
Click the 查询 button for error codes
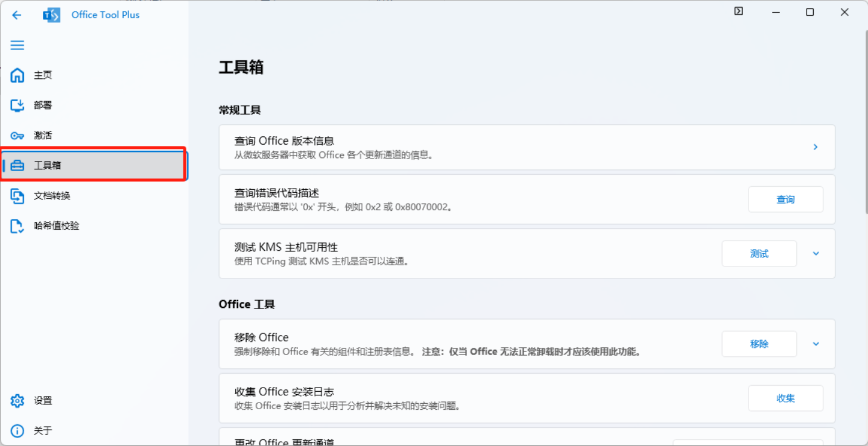tap(785, 199)
